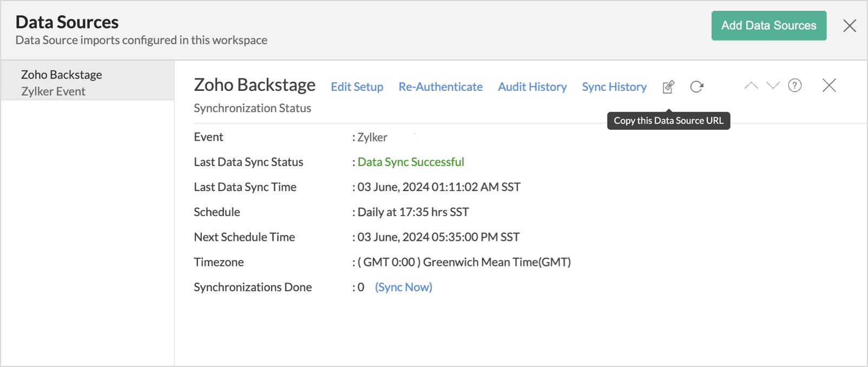Click the refresh sync status icon
The height and width of the screenshot is (367, 868).
pos(697,87)
